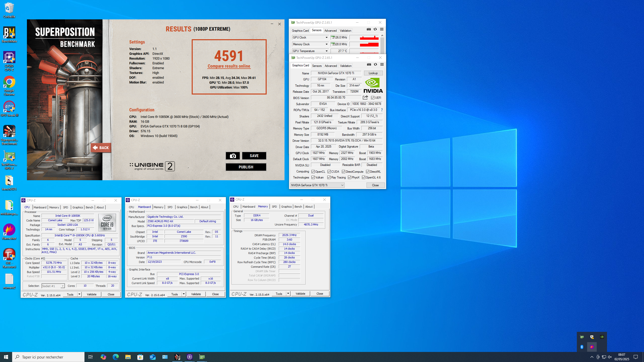The width and height of the screenshot is (644, 362).
Task: Toggle the CUDA checkbox
Action: pos(329,172)
